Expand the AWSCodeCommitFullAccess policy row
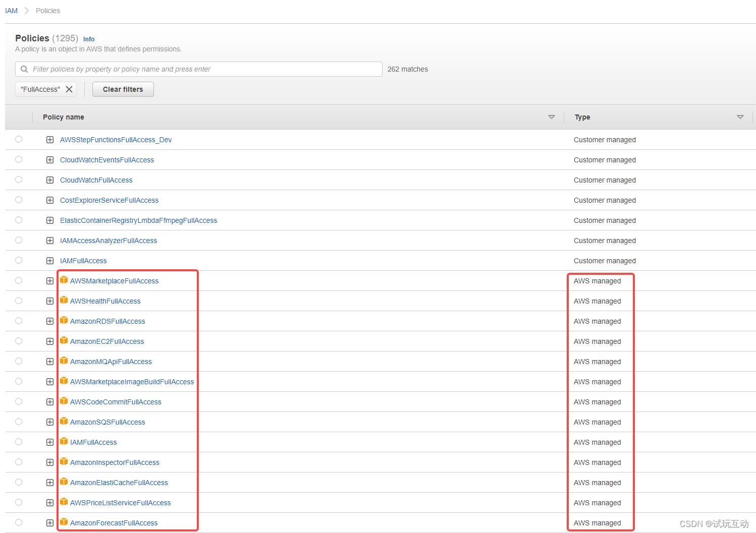The height and width of the screenshot is (533, 756). coord(50,402)
